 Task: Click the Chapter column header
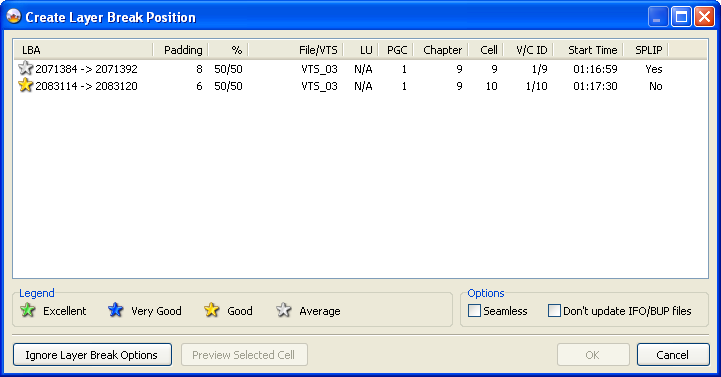(x=441, y=50)
